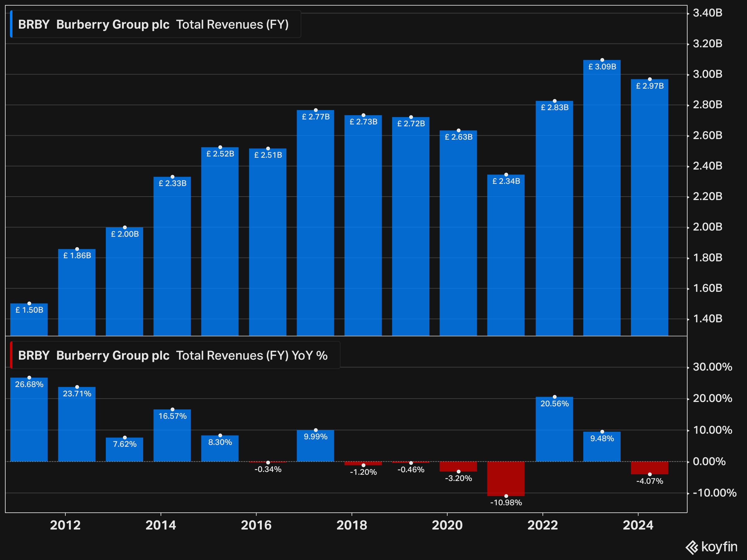Click the 2024 x-axis label
The image size is (747, 560).
(x=638, y=525)
